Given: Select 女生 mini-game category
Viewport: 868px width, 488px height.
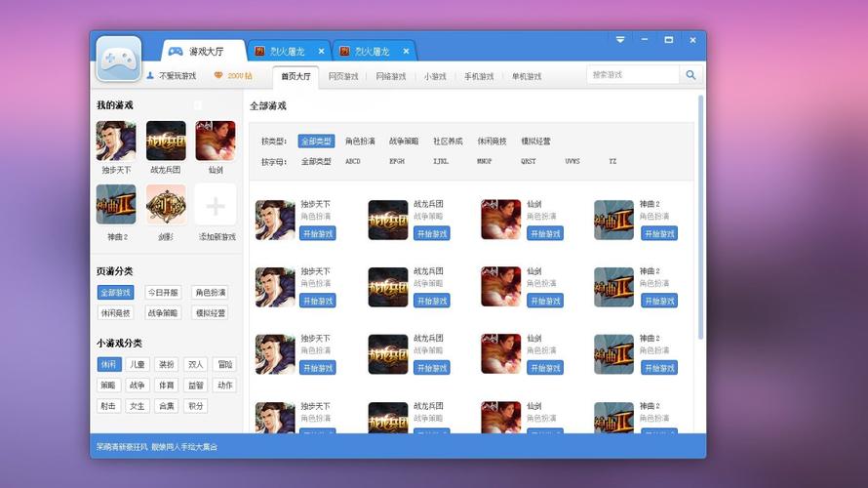Looking at the screenshot, I should point(138,406).
